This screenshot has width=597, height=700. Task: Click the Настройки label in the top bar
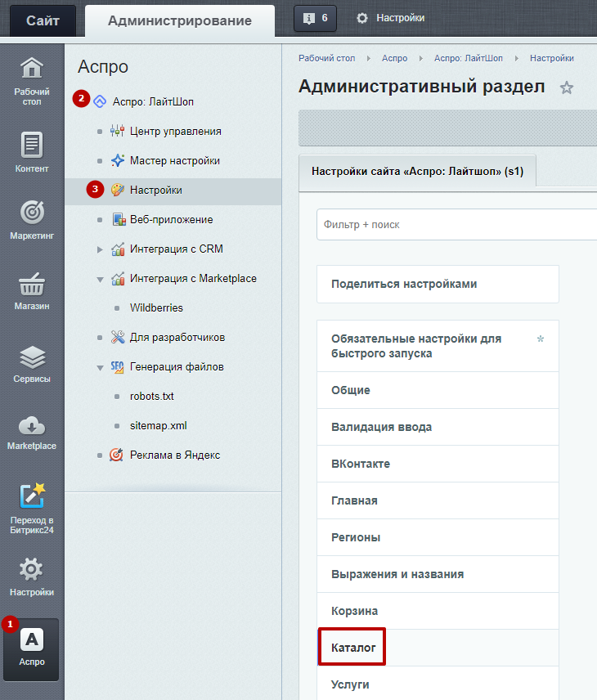401,18
